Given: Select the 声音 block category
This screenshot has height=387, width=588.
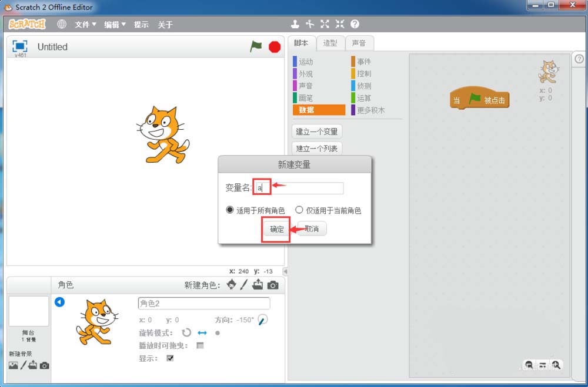Looking at the screenshot, I should coord(319,86).
